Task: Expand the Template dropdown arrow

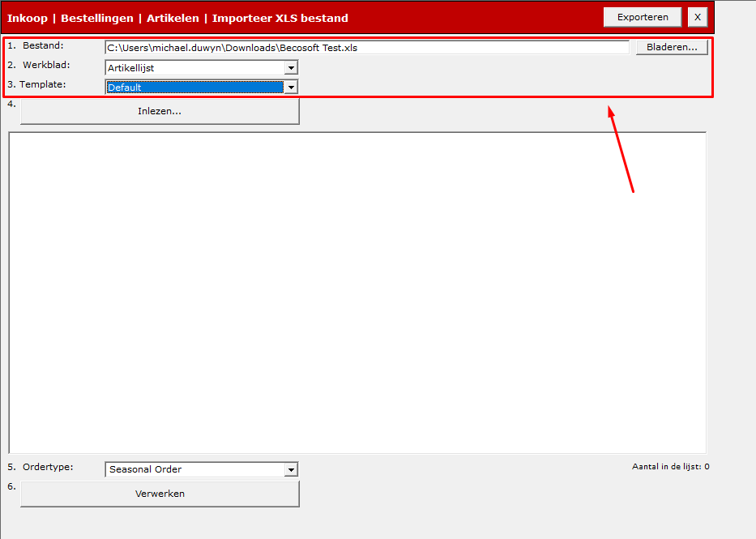Action: [291, 88]
